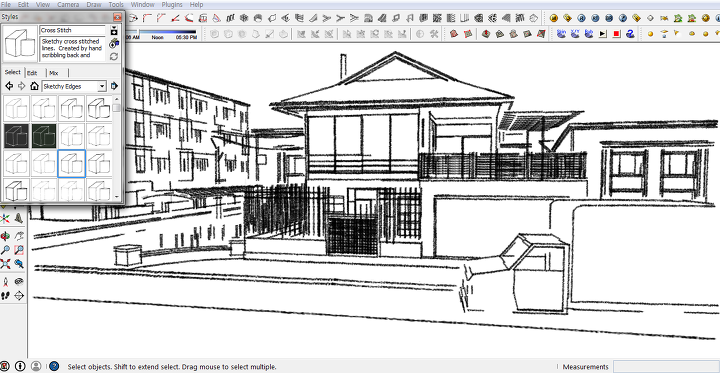This screenshot has height=373, width=720.
Task: Switch to the Edit tab in Styles
Action: 32,73
